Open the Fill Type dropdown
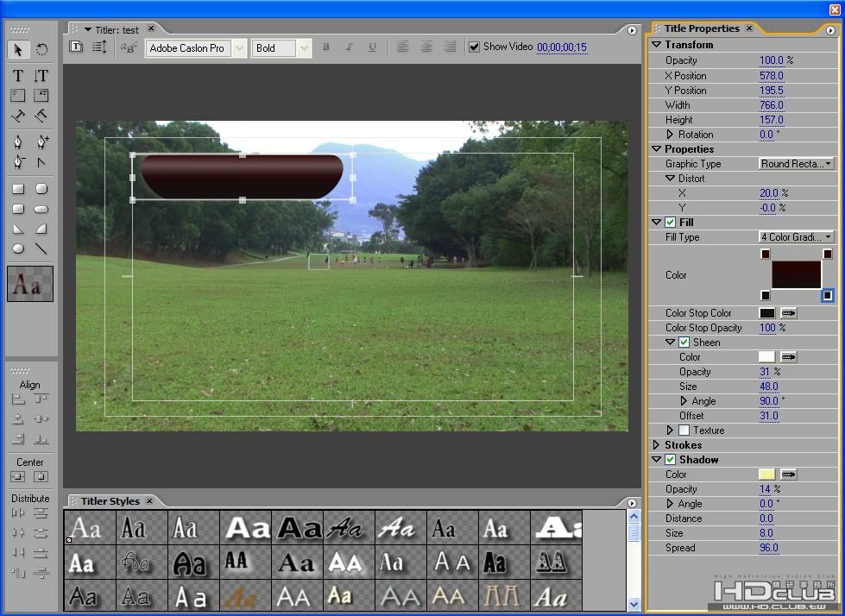Viewport: 845px width, 616px height. (x=796, y=237)
